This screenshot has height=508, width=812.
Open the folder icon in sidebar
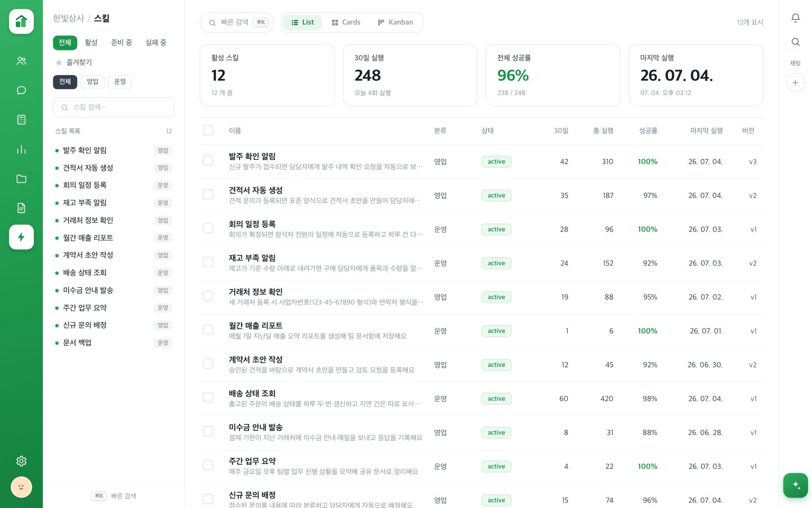click(21, 178)
